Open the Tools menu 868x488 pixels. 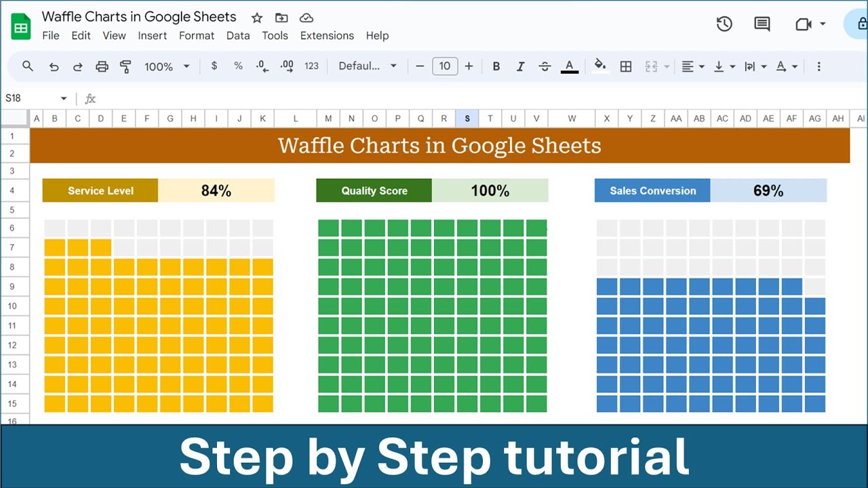(x=275, y=35)
